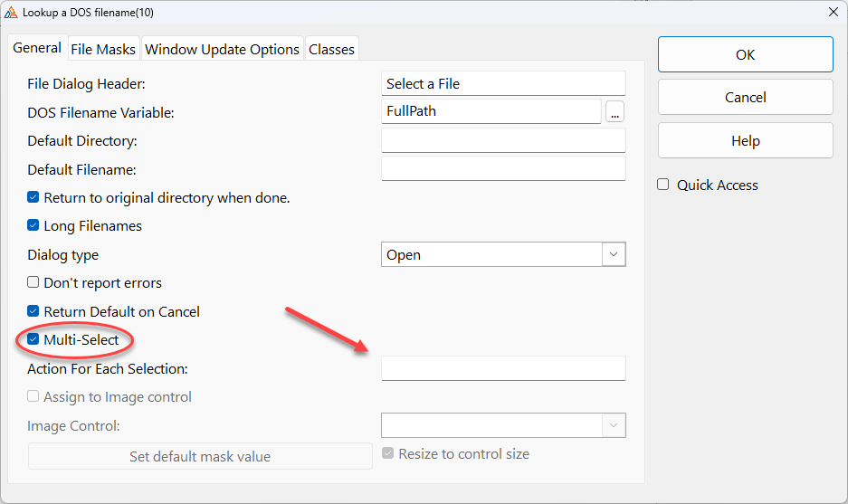Screen dimensions: 848x504
Task: Open Help for this dialog
Action: [x=745, y=140]
